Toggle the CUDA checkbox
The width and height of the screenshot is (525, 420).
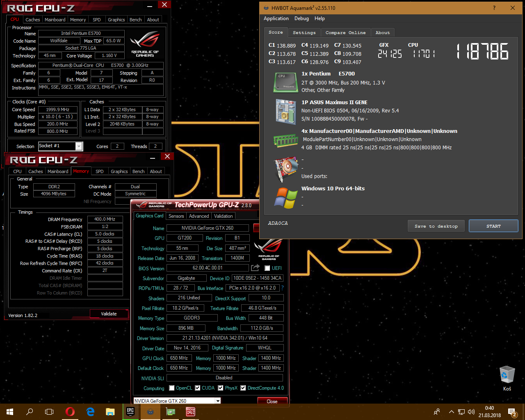(198, 388)
